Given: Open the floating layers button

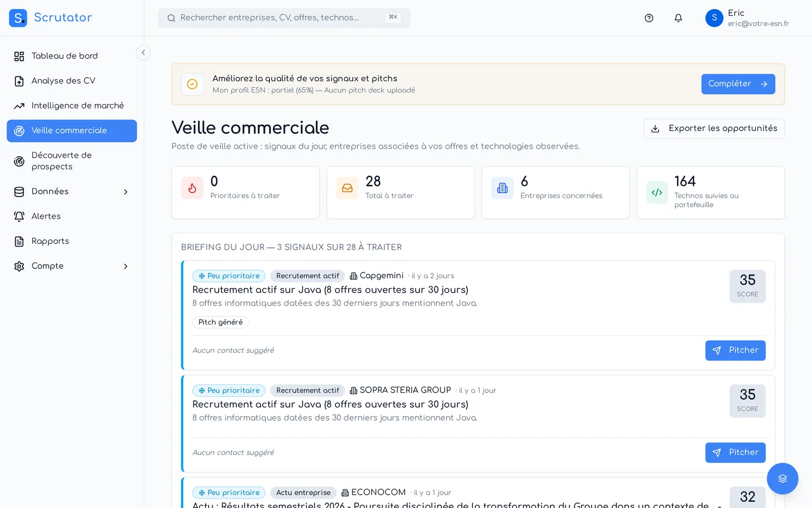Looking at the screenshot, I should click(783, 479).
